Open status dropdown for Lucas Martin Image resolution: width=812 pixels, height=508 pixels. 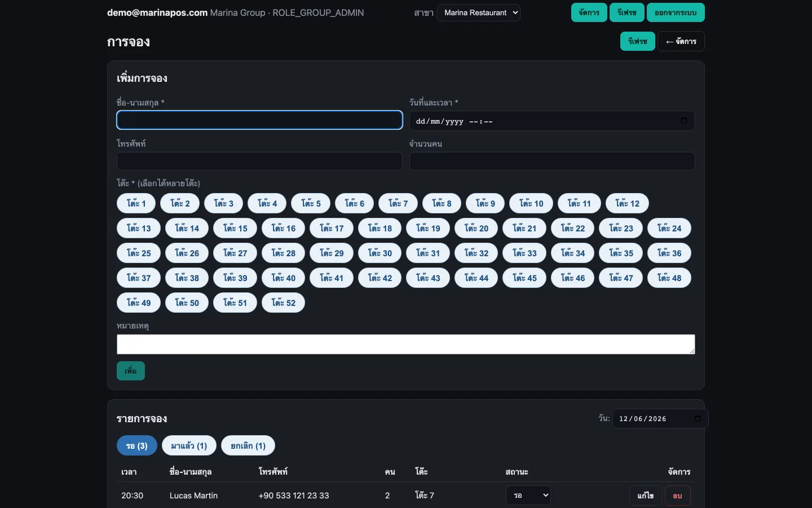point(528,496)
